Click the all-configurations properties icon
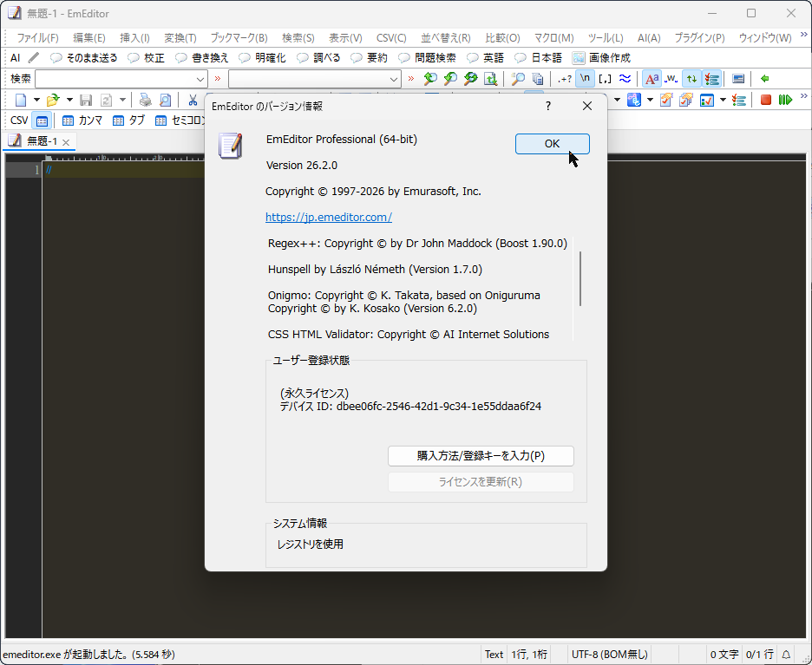The height and width of the screenshot is (665, 812). (x=686, y=100)
